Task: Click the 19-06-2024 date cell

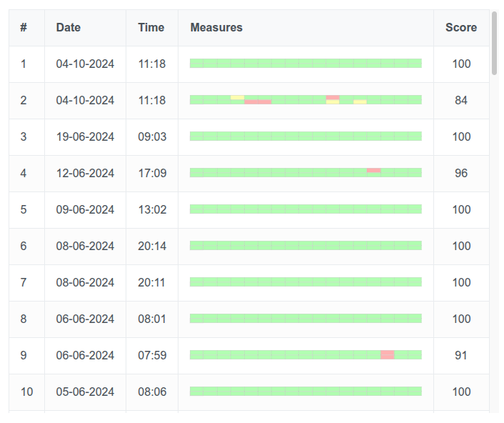Action: tap(85, 136)
